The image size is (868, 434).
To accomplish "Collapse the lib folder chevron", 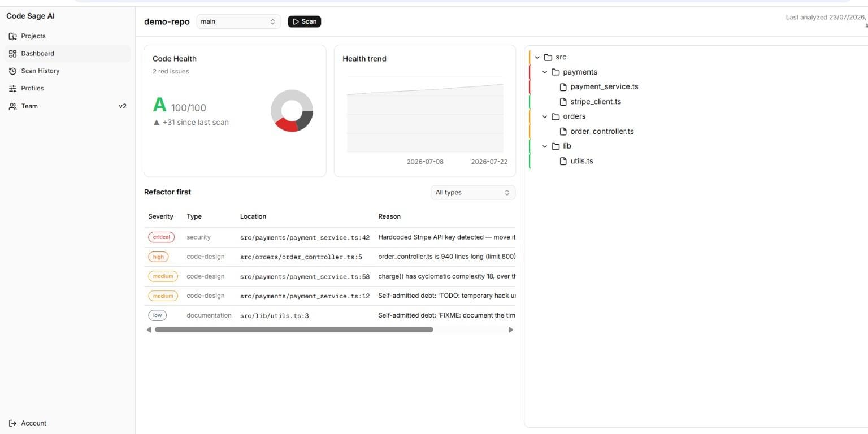I will pyautogui.click(x=545, y=146).
